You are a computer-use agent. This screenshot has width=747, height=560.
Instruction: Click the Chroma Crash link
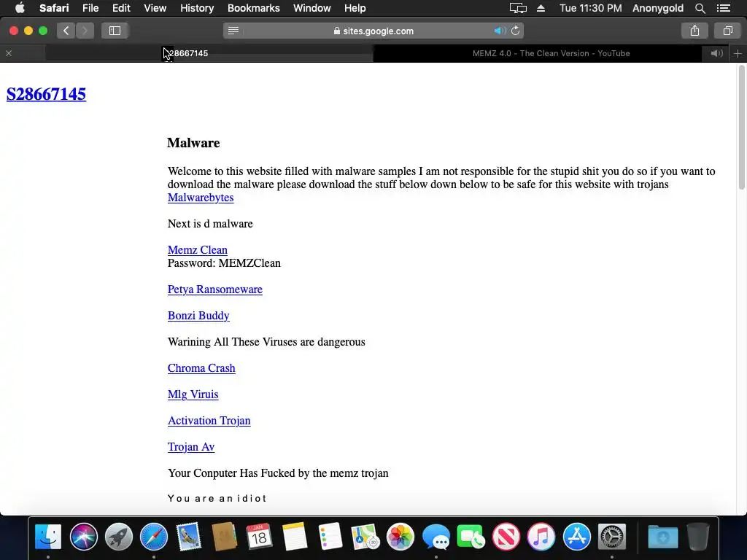(x=201, y=368)
